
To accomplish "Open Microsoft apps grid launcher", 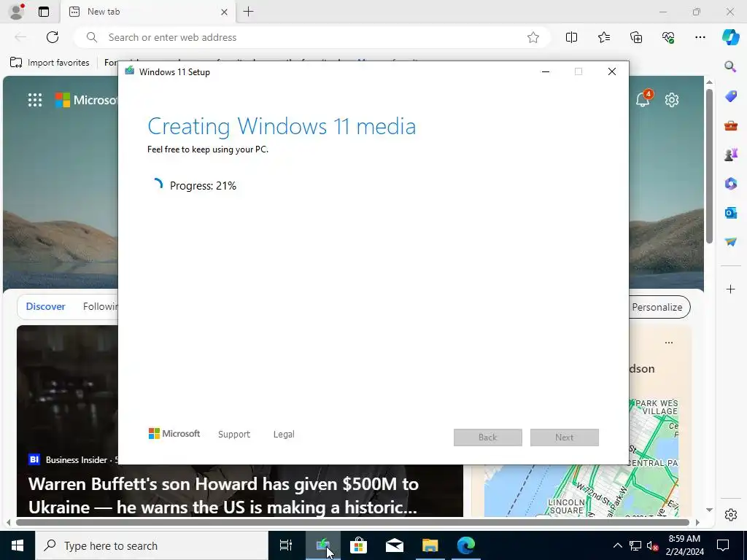I will [x=35, y=100].
